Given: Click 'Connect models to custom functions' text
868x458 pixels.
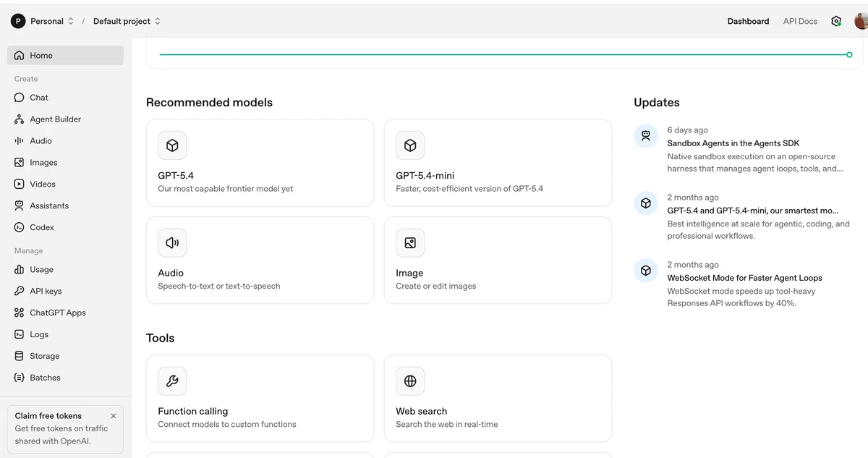Looking at the screenshot, I should [227, 425].
